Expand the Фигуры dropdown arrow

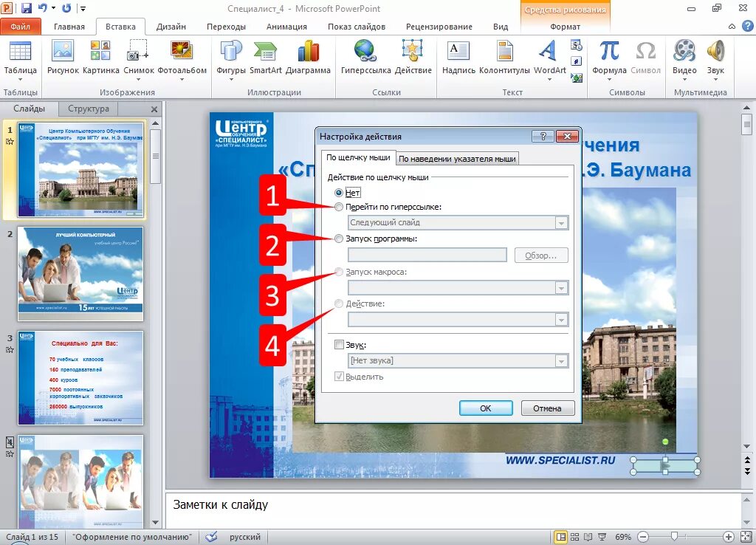pyautogui.click(x=231, y=80)
